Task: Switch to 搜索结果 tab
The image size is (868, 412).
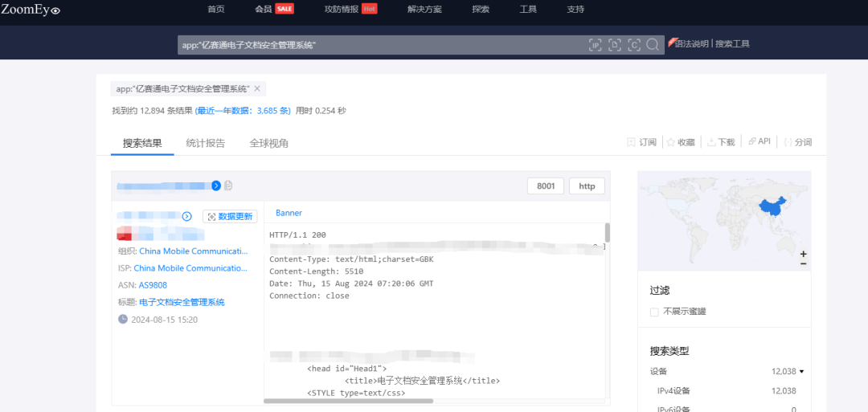Action: click(142, 143)
